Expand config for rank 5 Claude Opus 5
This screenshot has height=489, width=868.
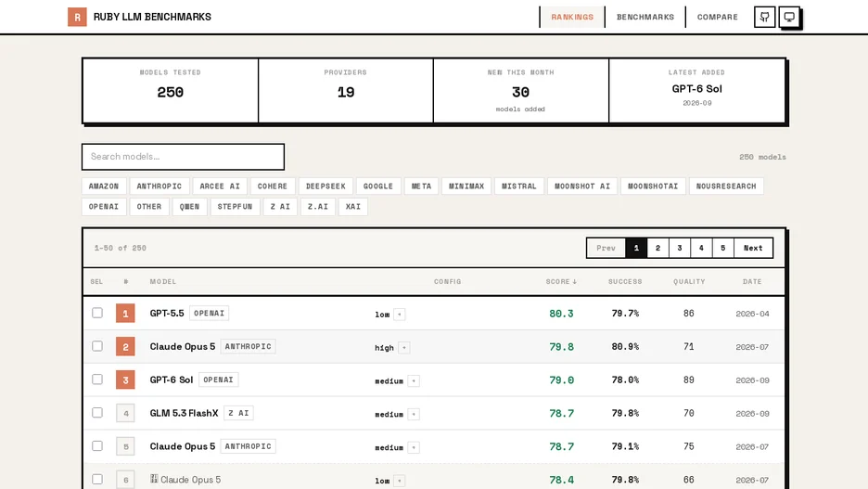(x=414, y=447)
